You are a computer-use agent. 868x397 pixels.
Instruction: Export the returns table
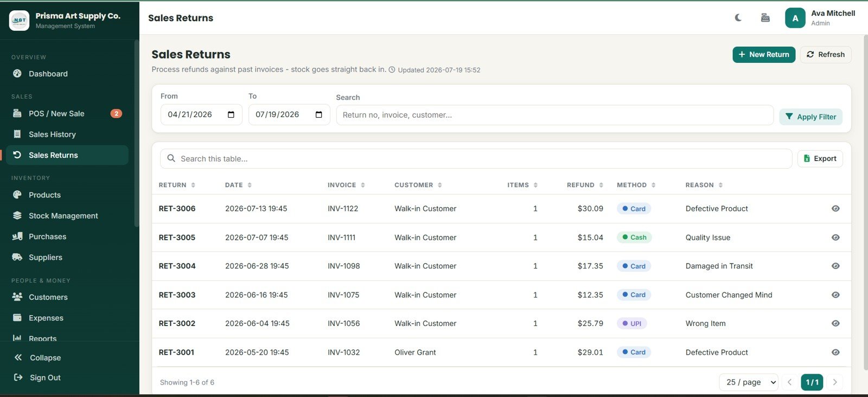(x=820, y=158)
